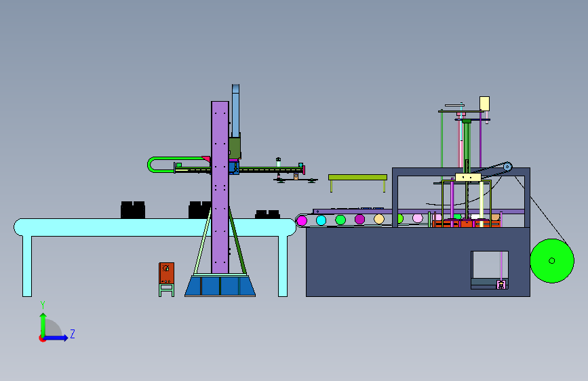Pick the magenta conveyor roller
The image size is (588, 381).
coord(302,220)
